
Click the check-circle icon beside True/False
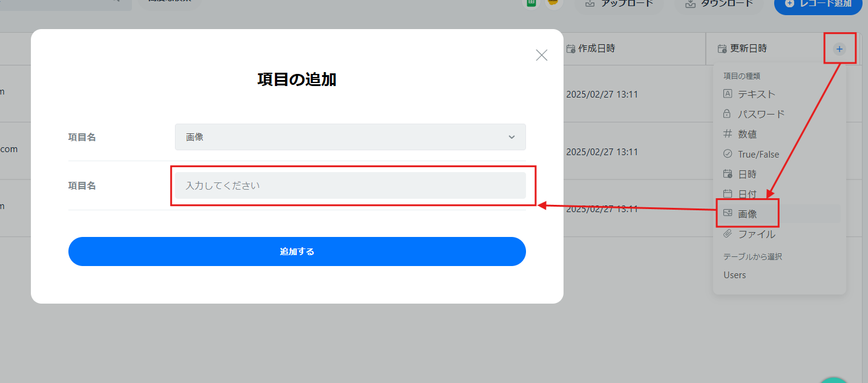click(728, 154)
